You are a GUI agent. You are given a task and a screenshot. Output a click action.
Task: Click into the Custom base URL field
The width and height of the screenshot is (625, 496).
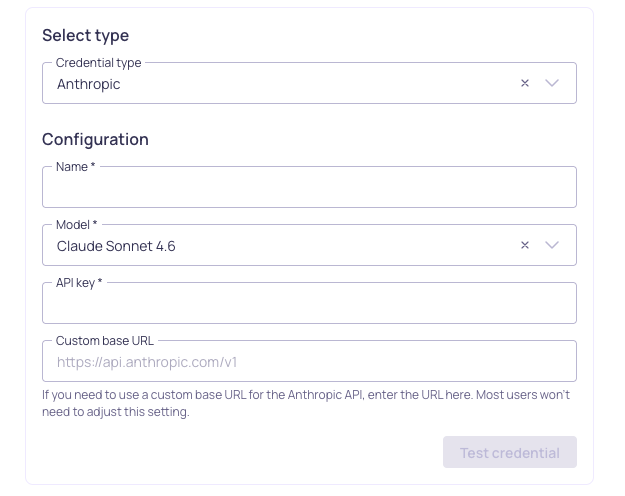309,362
